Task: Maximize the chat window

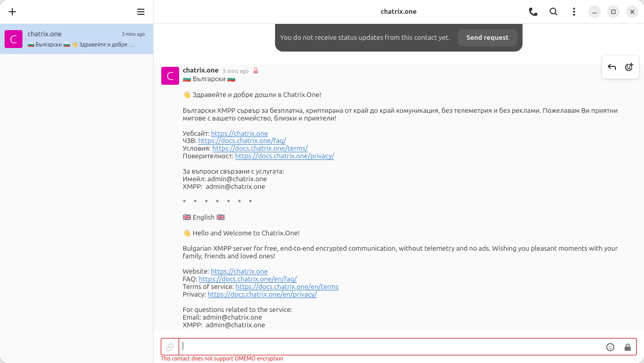Action: [613, 12]
